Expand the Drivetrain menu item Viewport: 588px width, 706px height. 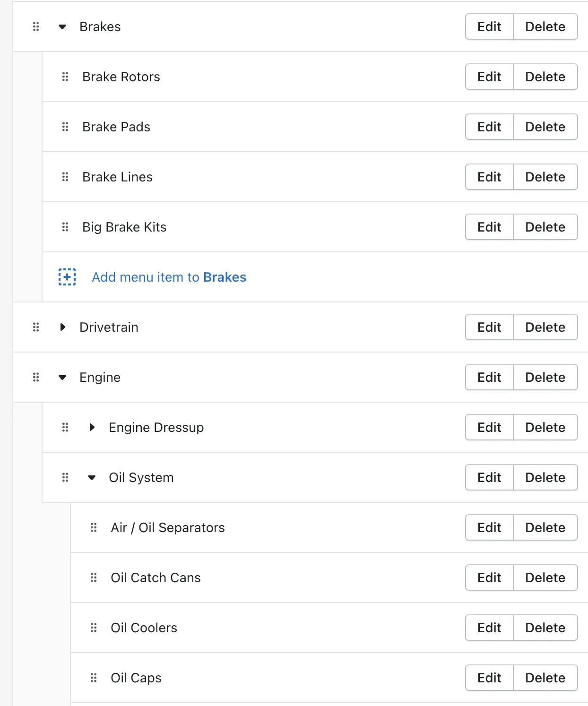tap(62, 327)
